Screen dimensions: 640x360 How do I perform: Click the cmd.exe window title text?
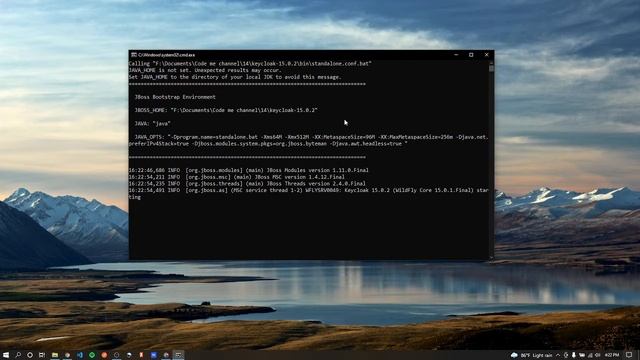click(167, 55)
